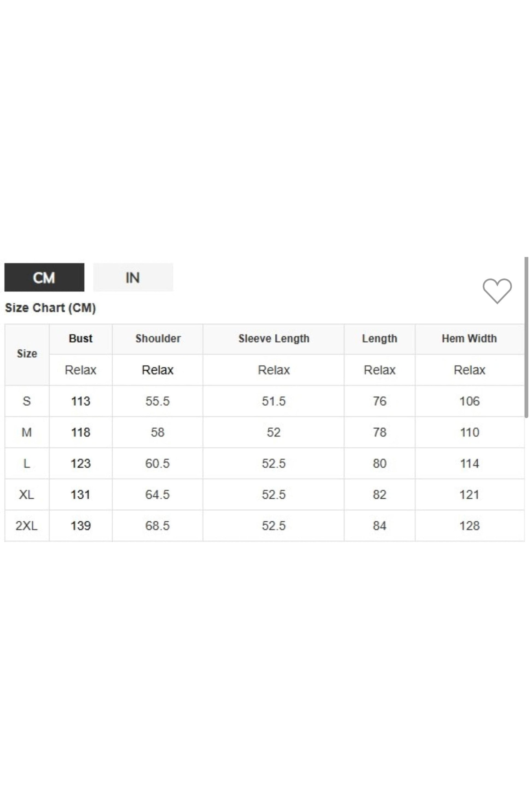
Task: Choose the XL size row label
Action: (x=27, y=495)
